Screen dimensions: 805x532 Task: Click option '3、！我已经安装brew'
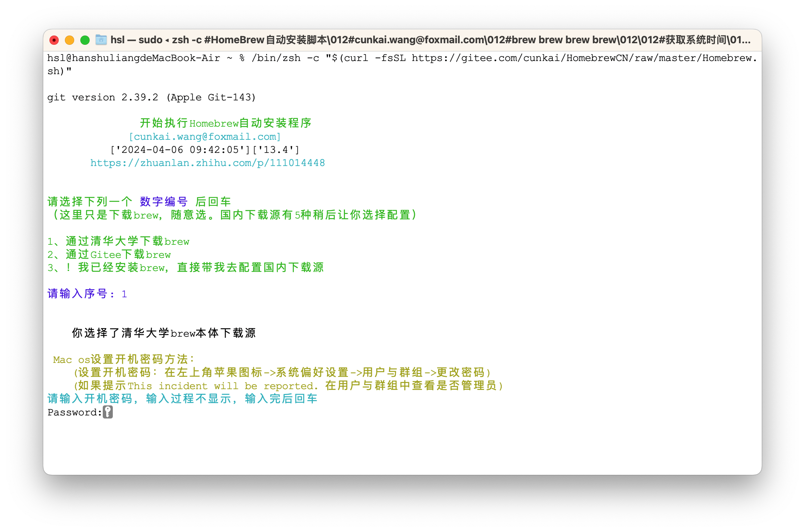[x=185, y=268]
